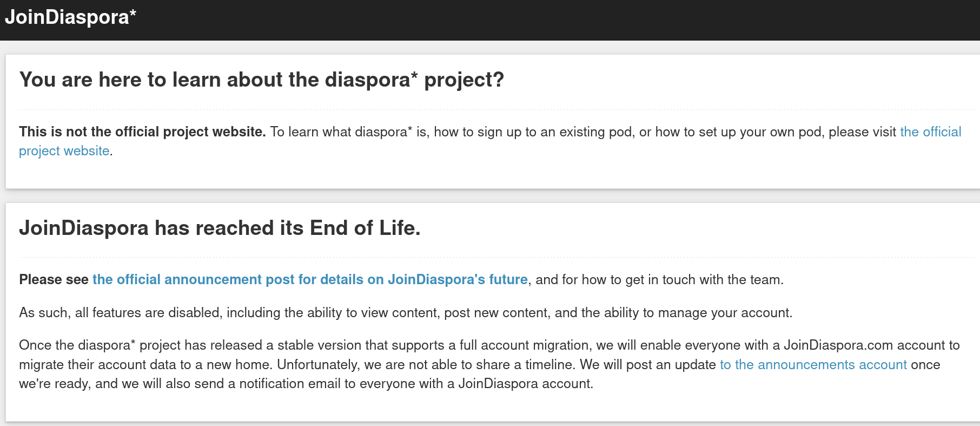Click the paragraph starting "Once the diaspora* project has released"
This screenshot has width=980, height=426.
pyautogui.click(x=489, y=364)
